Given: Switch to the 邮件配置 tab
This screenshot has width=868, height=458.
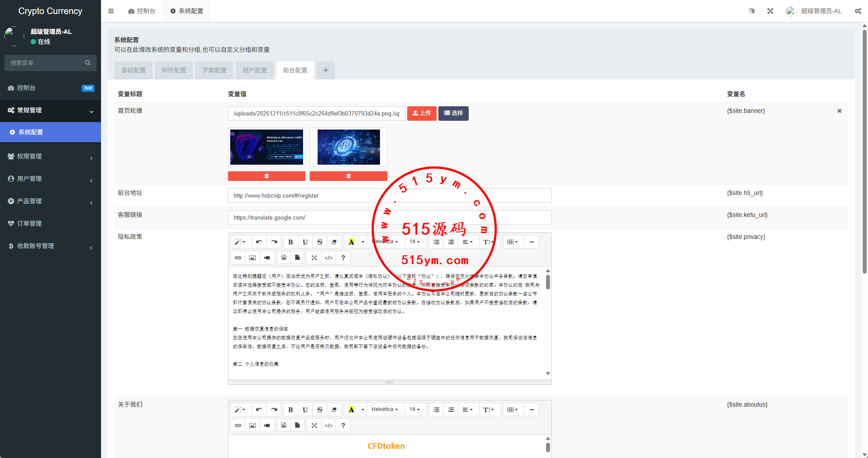Looking at the screenshot, I should coord(174,70).
